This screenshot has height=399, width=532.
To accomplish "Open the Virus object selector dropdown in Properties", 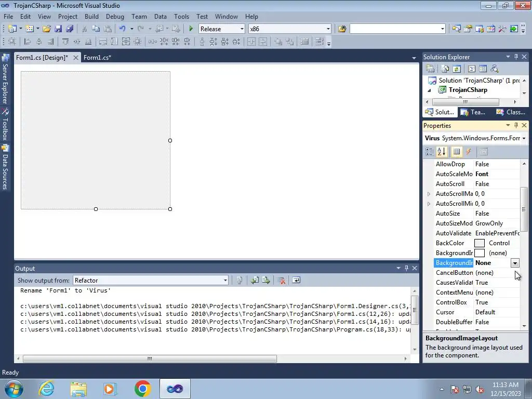I will pyautogui.click(x=524, y=138).
